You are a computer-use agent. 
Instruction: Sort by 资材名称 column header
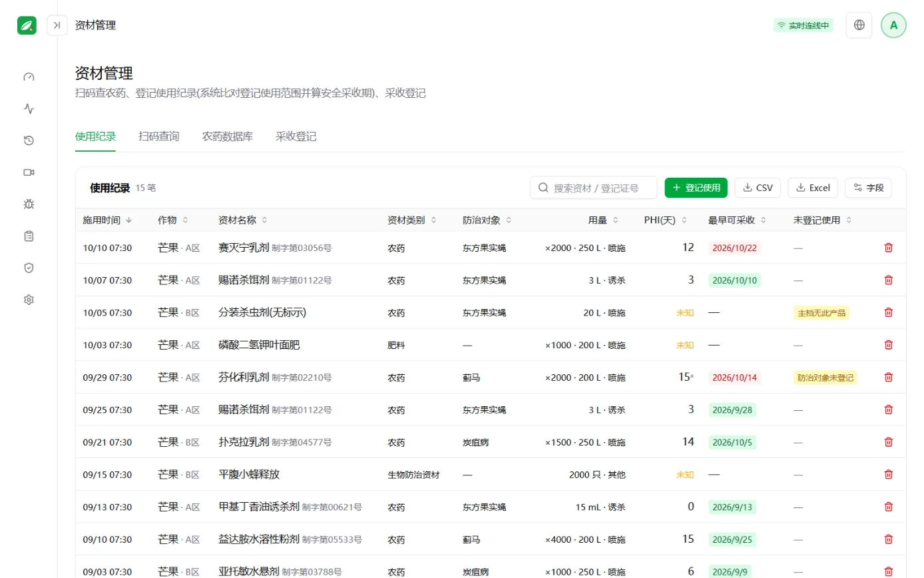[x=243, y=220]
